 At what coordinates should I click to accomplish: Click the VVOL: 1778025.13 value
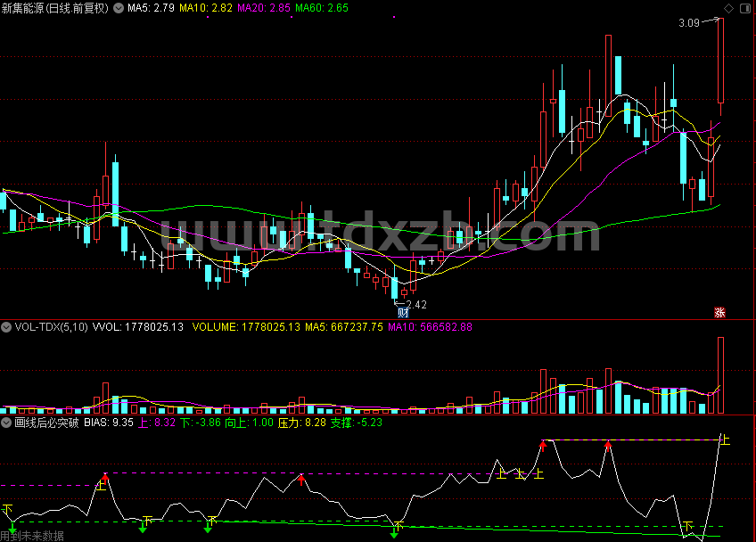coord(138,327)
